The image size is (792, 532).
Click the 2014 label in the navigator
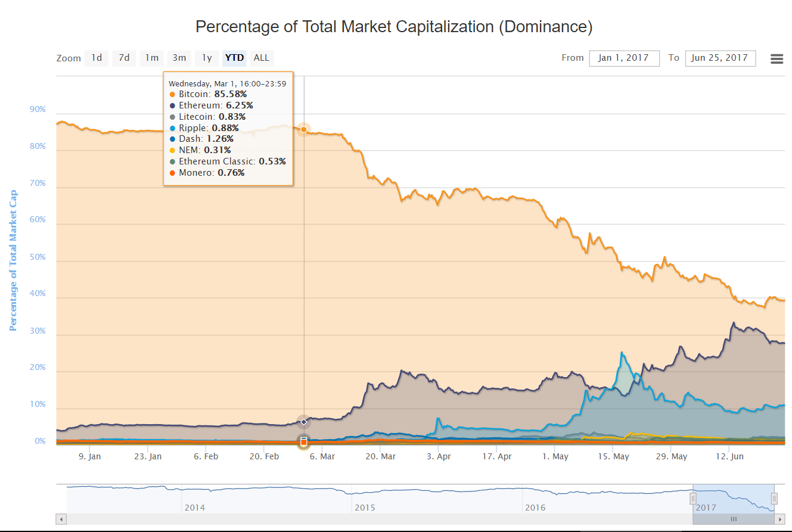(195, 508)
